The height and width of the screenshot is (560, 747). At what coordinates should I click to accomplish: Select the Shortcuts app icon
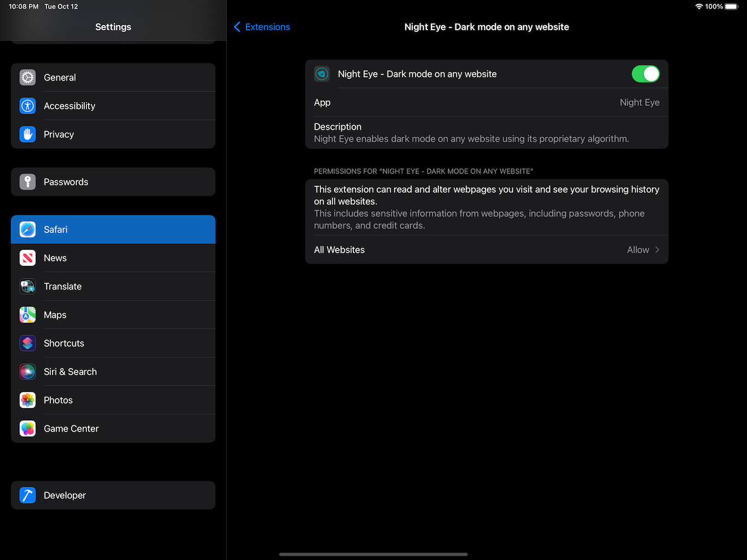[x=27, y=343]
